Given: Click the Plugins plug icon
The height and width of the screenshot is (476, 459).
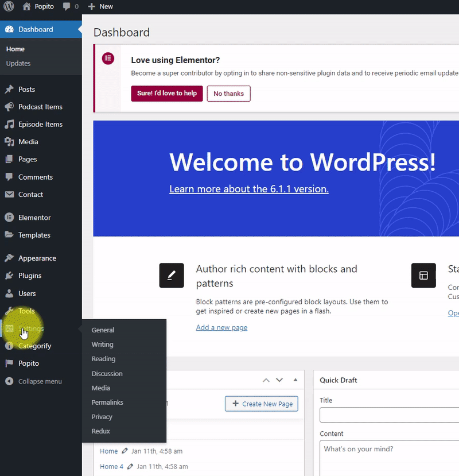Looking at the screenshot, I should [9, 276].
